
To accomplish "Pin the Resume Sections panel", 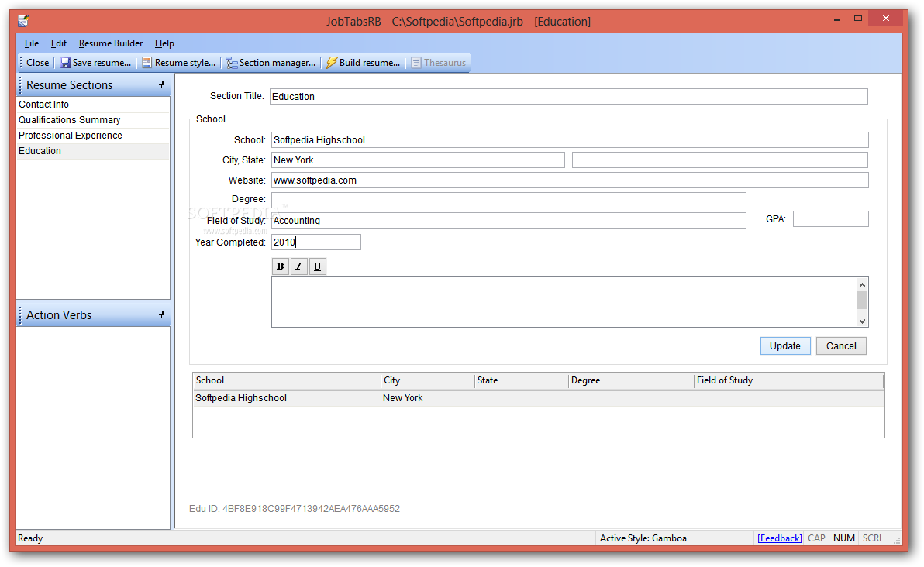I will pyautogui.click(x=161, y=84).
